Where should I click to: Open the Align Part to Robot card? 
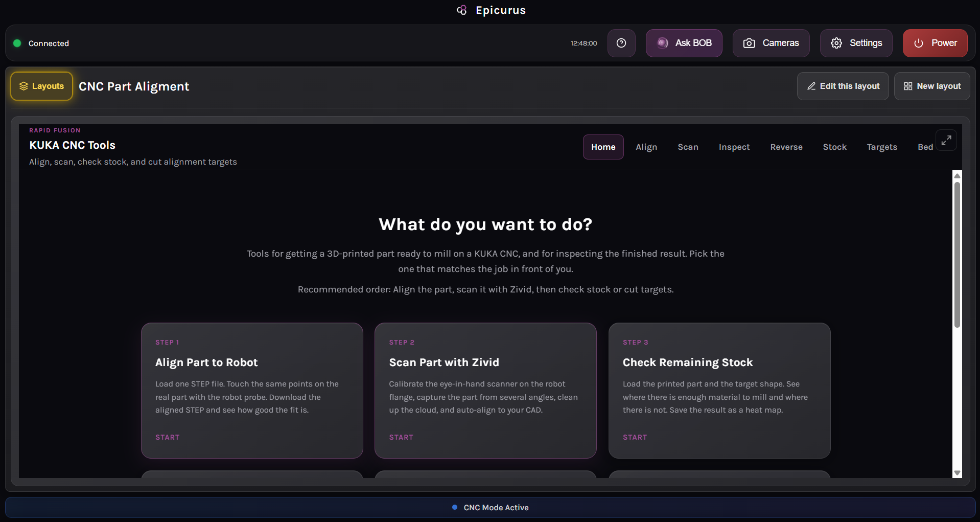252,390
